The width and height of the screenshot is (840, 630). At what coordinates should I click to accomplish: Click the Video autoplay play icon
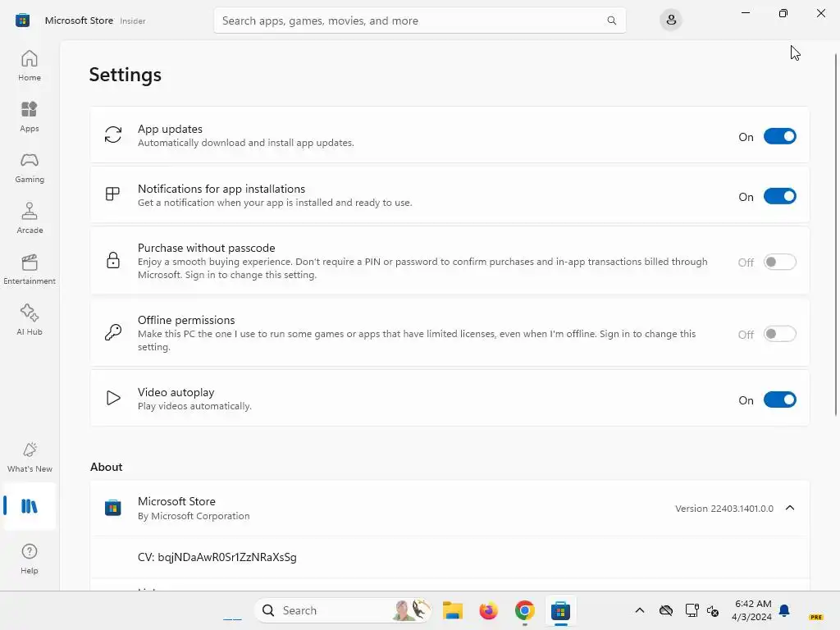click(x=113, y=398)
